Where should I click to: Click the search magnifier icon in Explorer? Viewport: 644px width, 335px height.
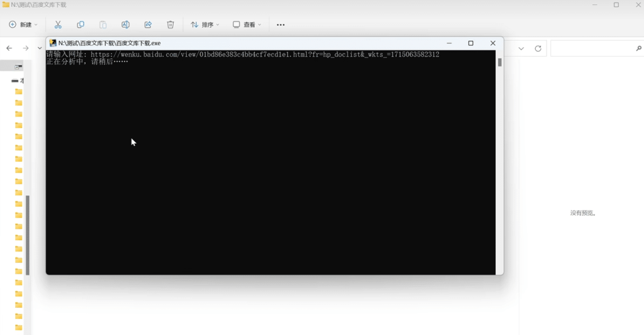click(x=639, y=48)
